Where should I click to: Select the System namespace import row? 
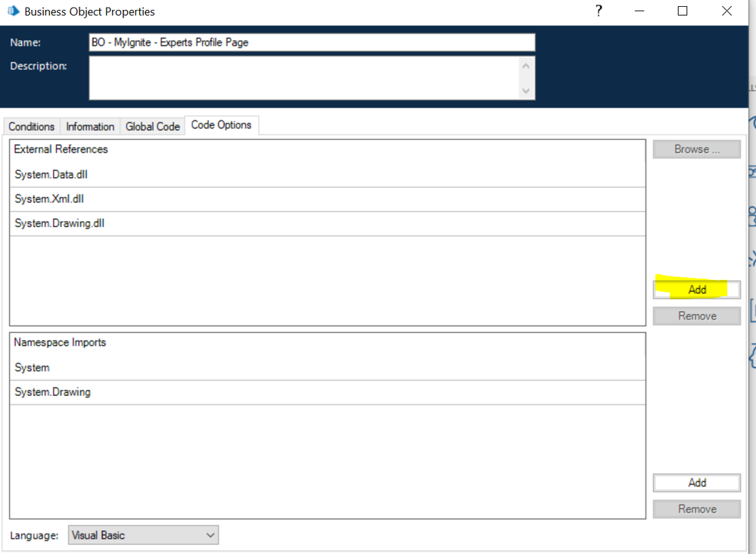click(328, 368)
